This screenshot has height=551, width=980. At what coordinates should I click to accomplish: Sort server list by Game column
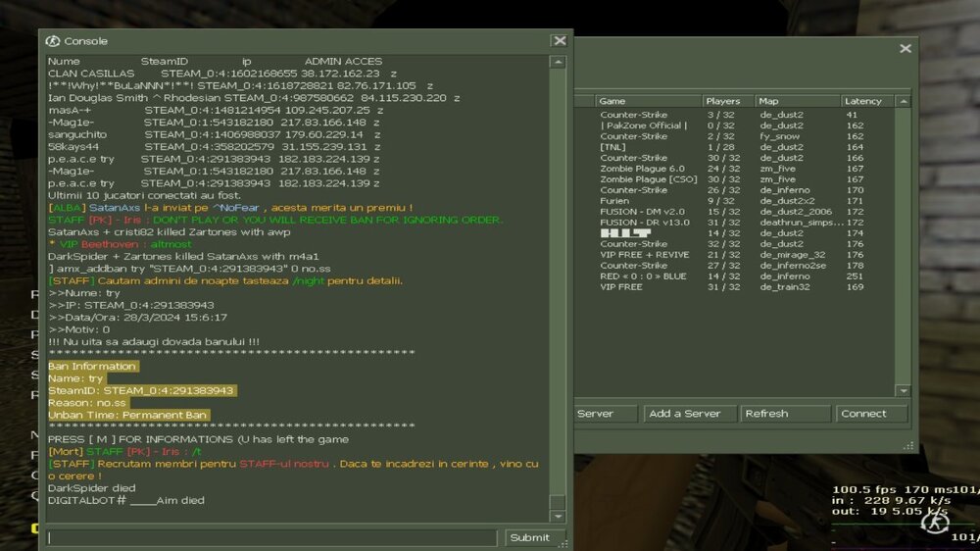click(x=647, y=101)
